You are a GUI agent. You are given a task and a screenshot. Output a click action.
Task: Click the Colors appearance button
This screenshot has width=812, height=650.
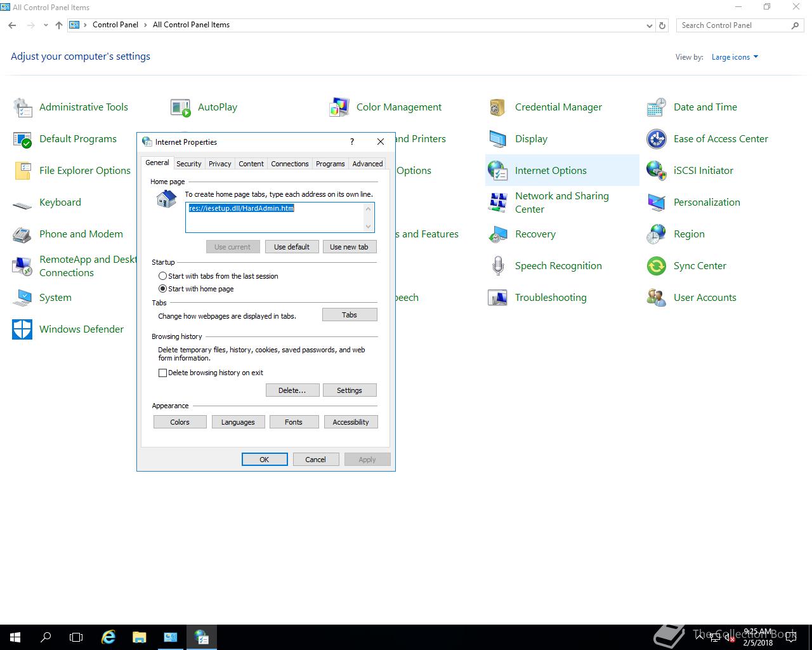(x=180, y=422)
